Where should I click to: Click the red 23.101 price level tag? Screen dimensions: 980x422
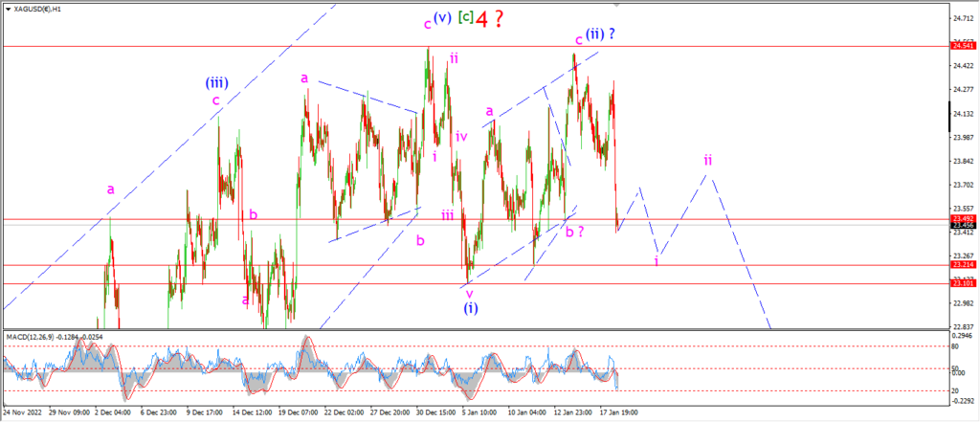[961, 283]
